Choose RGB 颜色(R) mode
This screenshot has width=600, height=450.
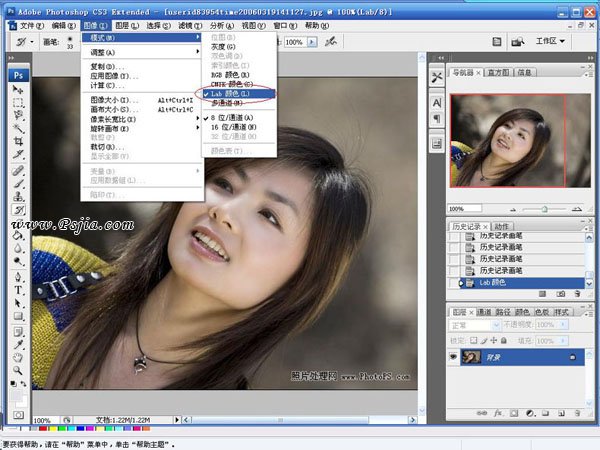(x=238, y=75)
